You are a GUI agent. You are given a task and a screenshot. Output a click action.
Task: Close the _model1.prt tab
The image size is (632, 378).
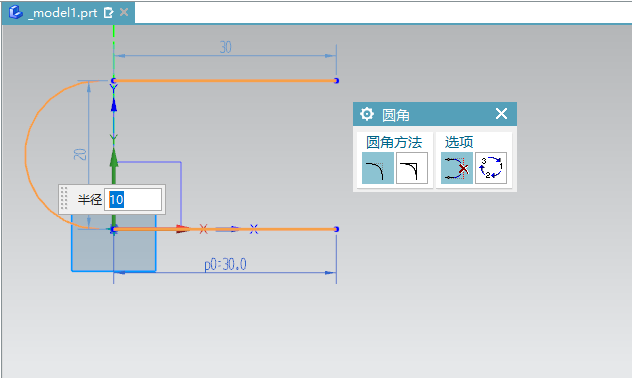[124, 12]
